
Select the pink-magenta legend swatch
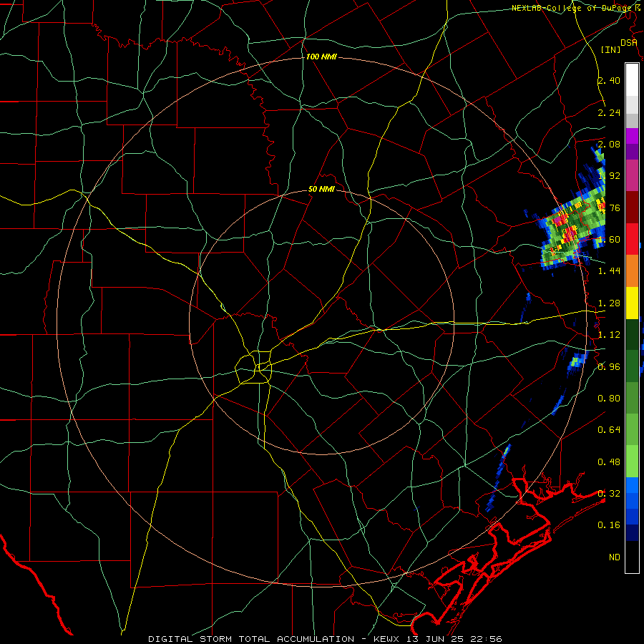click(632, 175)
